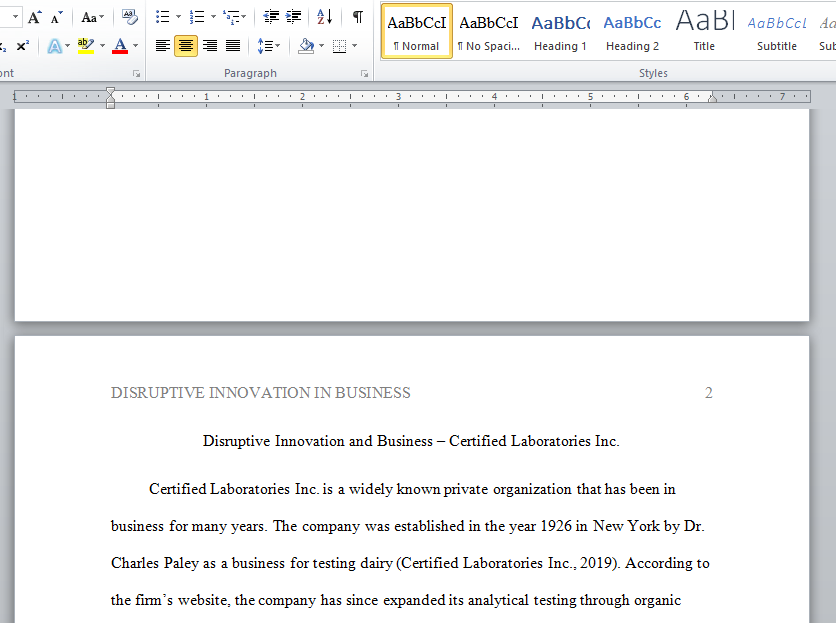Expand the Text Effects dropdown arrow
The width and height of the screenshot is (836, 623).
point(68,46)
